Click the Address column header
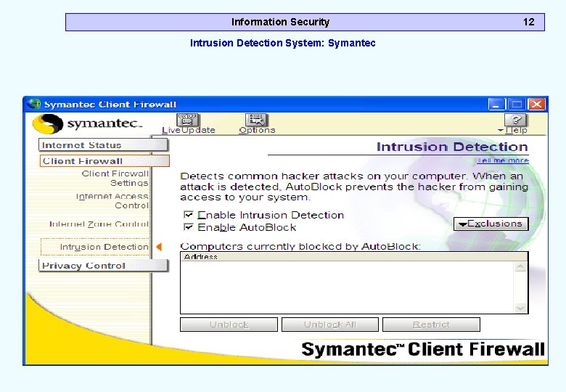Image resolution: width=566 pixels, height=392 pixels. point(354,257)
